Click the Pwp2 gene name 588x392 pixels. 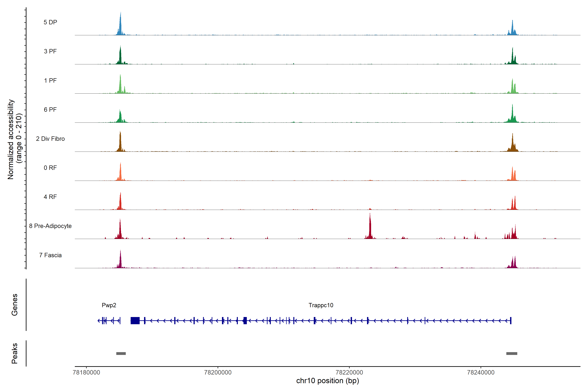tap(109, 305)
